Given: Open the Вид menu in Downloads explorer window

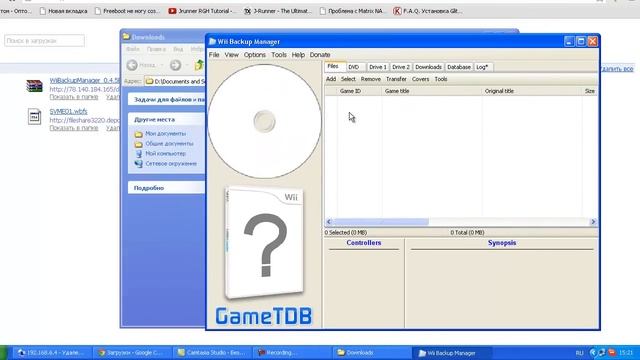Looking at the screenshot, I should [x=178, y=49].
